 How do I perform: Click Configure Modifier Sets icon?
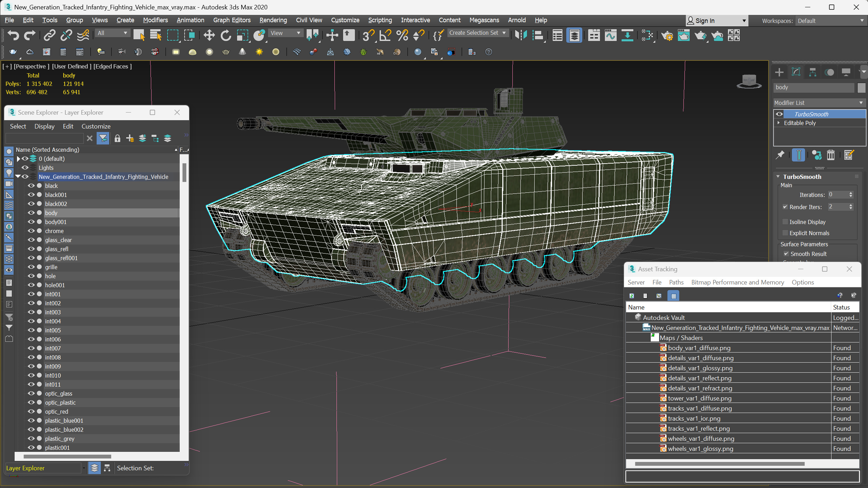(x=849, y=155)
